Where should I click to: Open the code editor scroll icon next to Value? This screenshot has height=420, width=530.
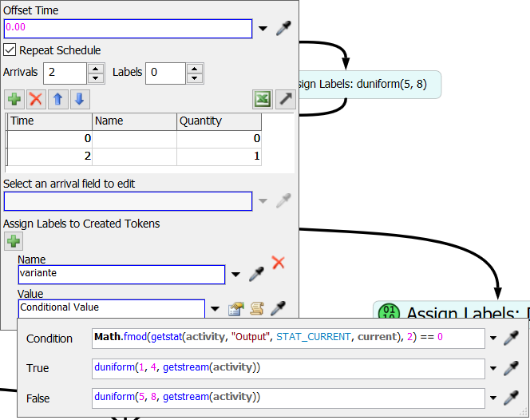click(257, 308)
